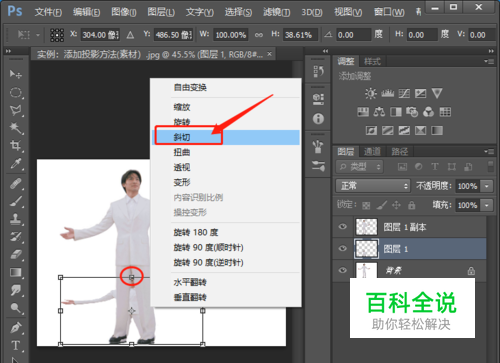Choose 扭曲 from the context menu
Screen dimensions: 500x363
tap(226, 152)
